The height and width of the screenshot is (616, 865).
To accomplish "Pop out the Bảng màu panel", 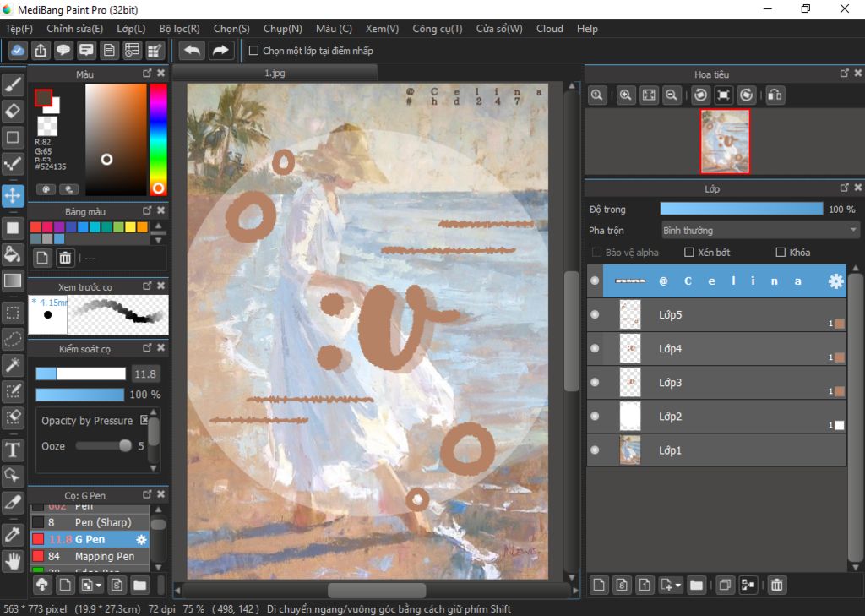I will (x=147, y=211).
